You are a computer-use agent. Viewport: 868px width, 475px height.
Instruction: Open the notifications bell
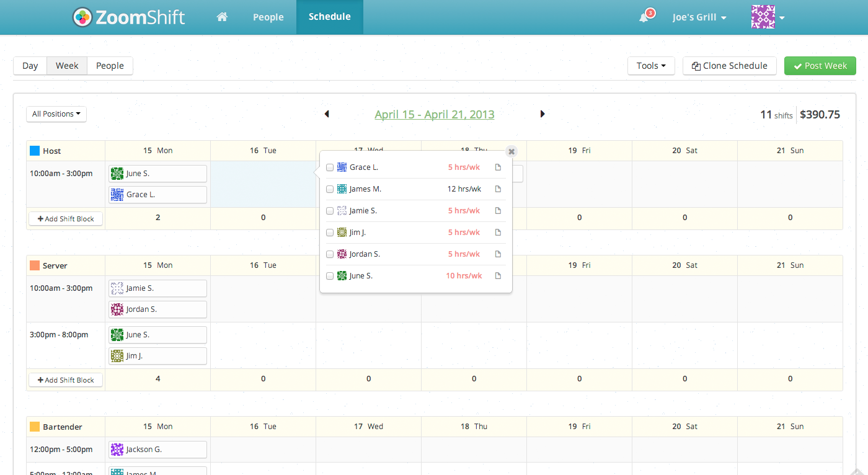pos(644,17)
